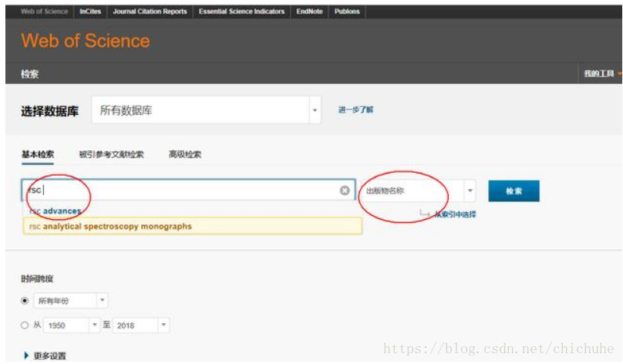Screen dimensions: 623x364
Task: Click the Web of Science orange logo
Action: point(86,41)
